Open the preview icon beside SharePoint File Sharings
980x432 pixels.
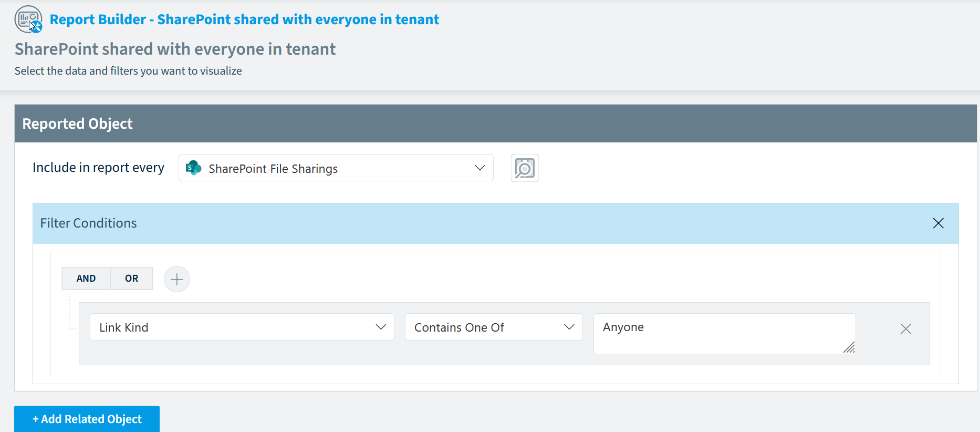[525, 168]
